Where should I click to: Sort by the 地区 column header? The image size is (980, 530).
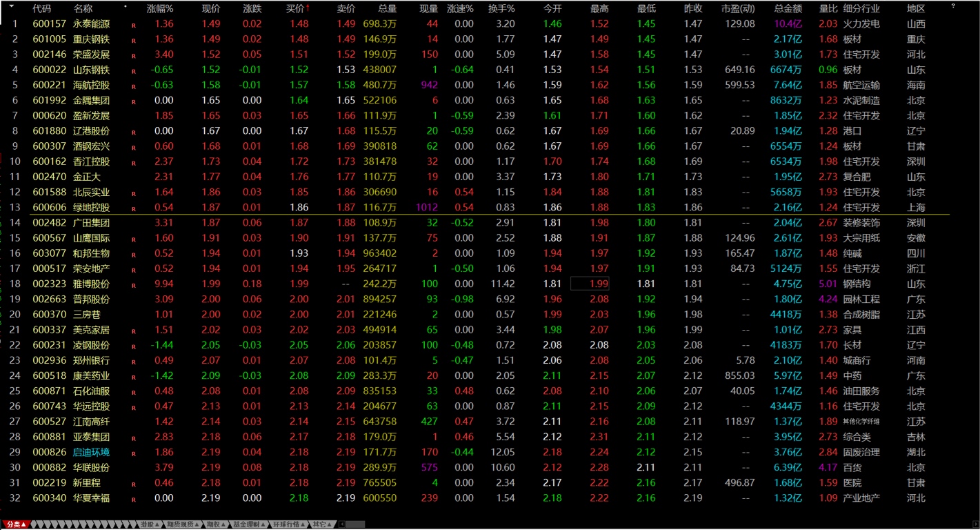917,8
